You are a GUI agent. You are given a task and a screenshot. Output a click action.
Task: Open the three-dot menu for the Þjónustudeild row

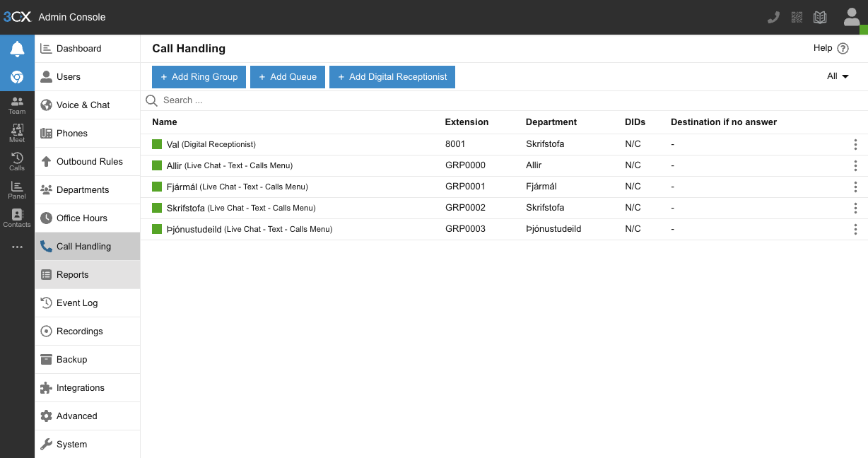(855, 229)
